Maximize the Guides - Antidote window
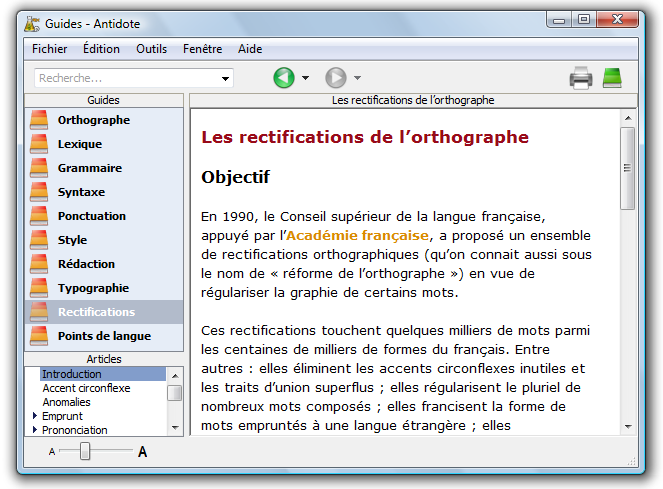 (584, 19)
